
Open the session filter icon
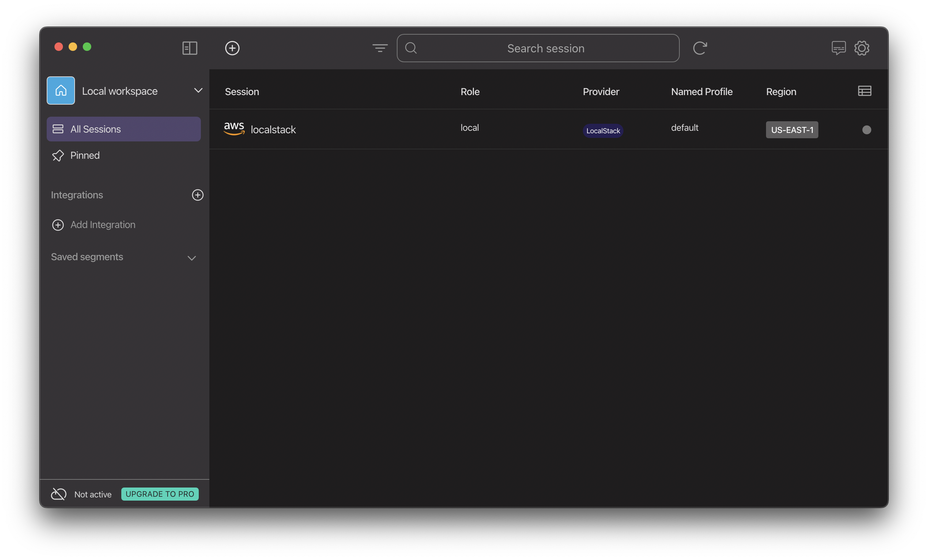(x=379, y=48)
